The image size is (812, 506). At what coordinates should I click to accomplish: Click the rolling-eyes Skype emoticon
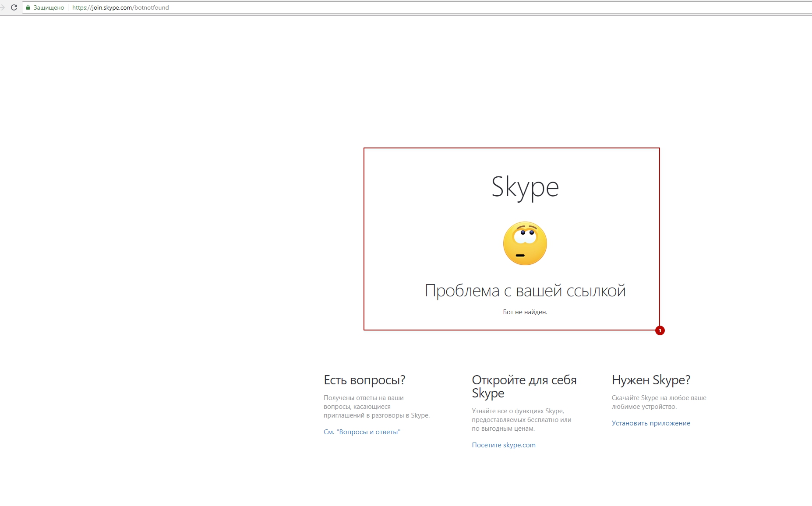pos(525,243)
